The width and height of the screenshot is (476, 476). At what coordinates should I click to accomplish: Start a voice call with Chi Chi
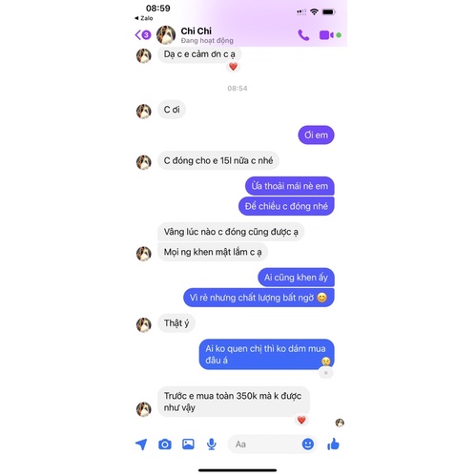(303, 35)
